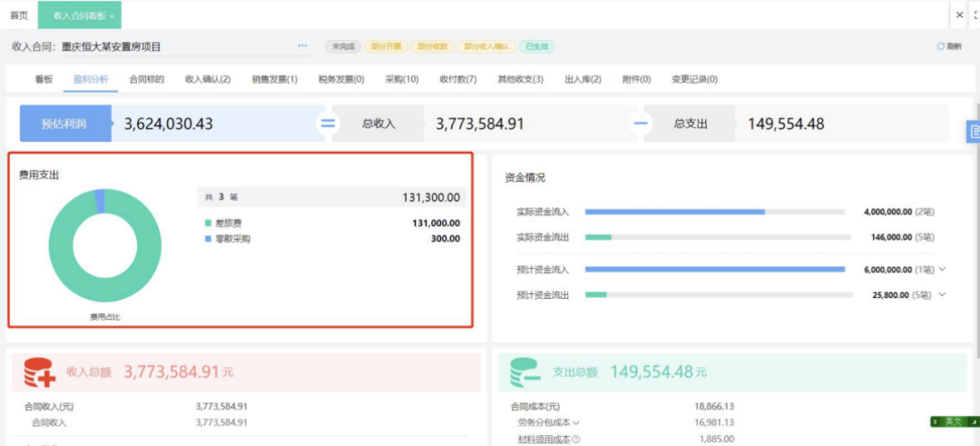Switch to the 盈利分析 tab
This screenshot has width=980, height=446.
click(x=91, y=79)
